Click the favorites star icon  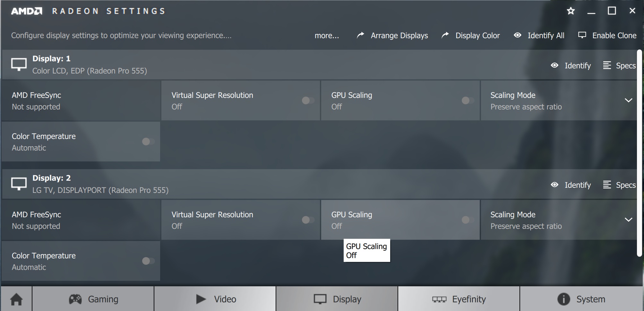click(x=571, y=11)
